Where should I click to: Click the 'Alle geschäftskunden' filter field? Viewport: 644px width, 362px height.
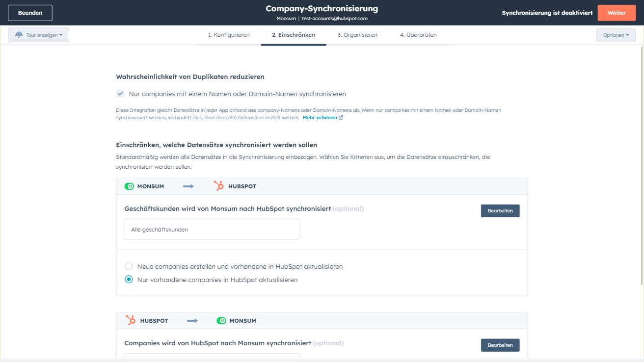212,230
